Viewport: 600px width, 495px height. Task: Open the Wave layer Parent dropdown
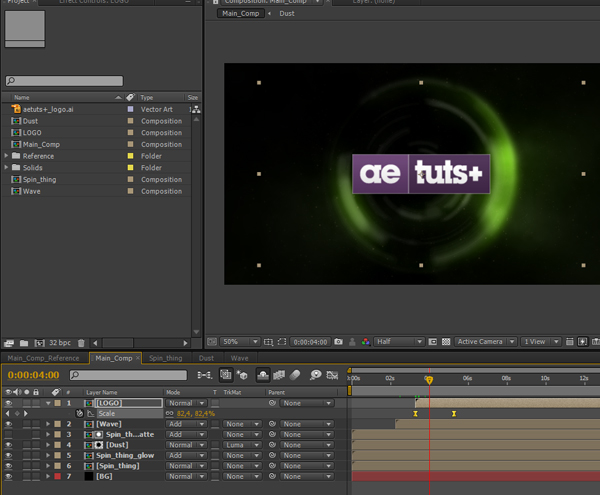[x=307, y=424]
